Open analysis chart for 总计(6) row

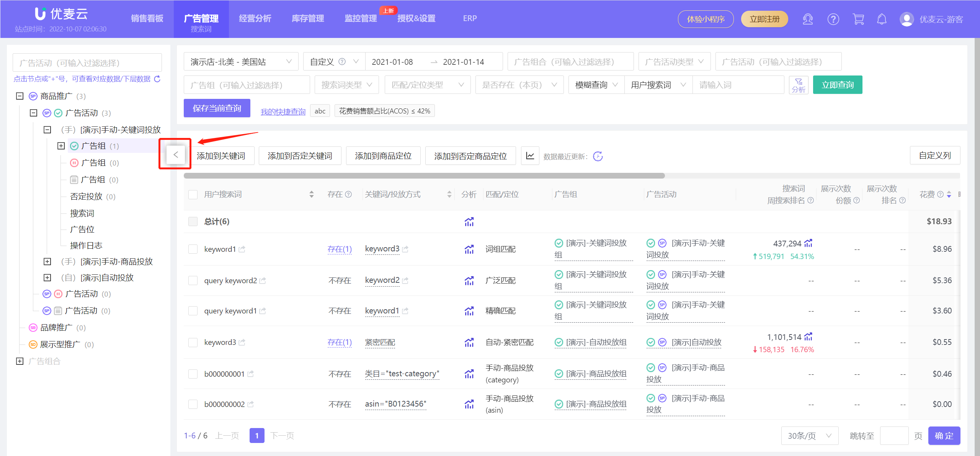469,221
